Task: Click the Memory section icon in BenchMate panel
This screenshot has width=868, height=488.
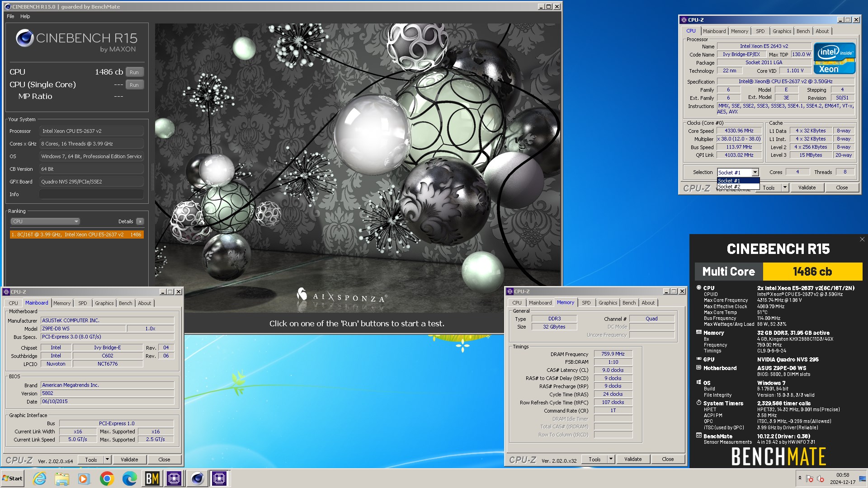Action: click(699, 333)
